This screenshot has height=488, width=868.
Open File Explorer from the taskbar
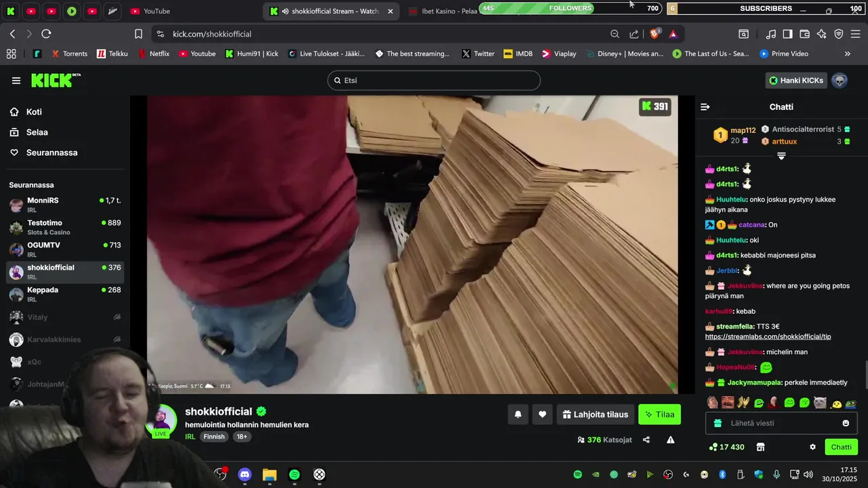269,474
